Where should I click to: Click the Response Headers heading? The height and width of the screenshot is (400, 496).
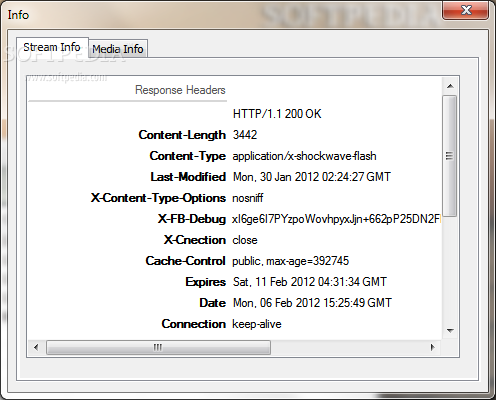(x=180, y=90)
